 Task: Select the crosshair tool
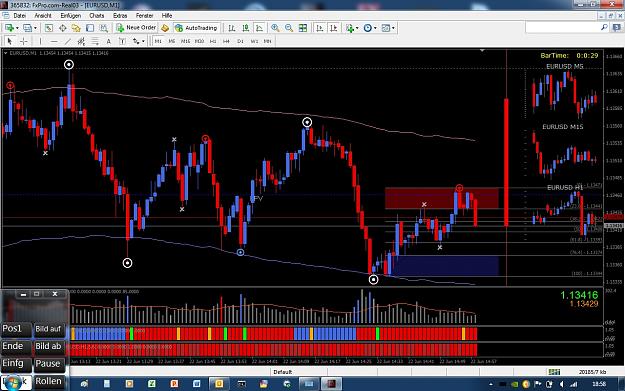point(24,41)
